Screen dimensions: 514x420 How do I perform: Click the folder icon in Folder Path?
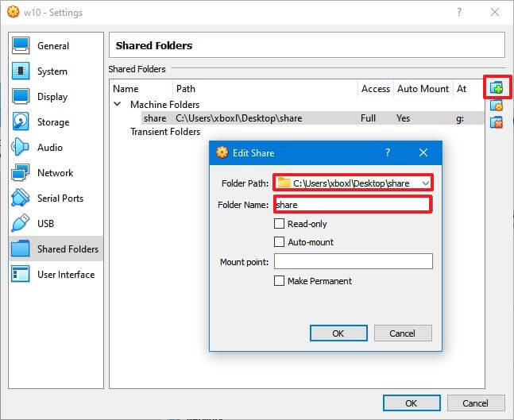coord(284,183)
